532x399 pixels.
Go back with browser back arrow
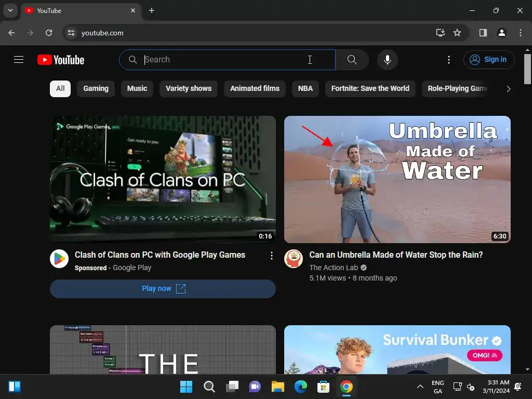pos(11,33)
